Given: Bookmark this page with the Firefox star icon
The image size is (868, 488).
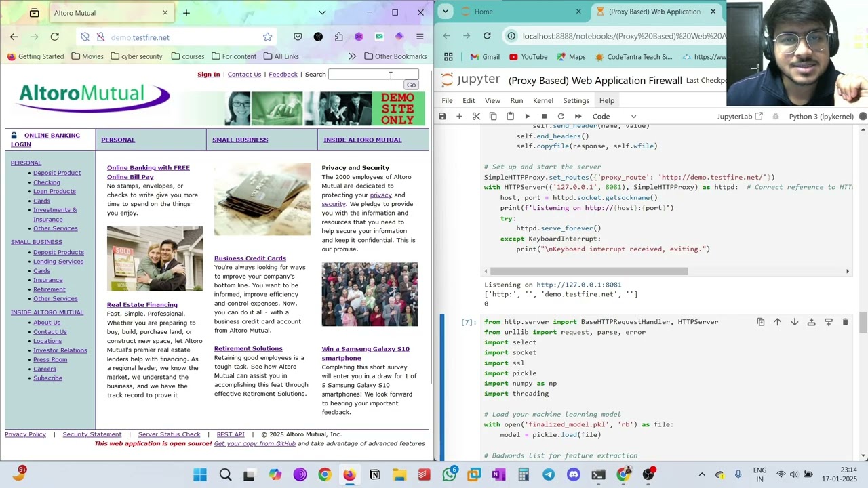Looking at the screenshot, I should [x=267, y=37].
